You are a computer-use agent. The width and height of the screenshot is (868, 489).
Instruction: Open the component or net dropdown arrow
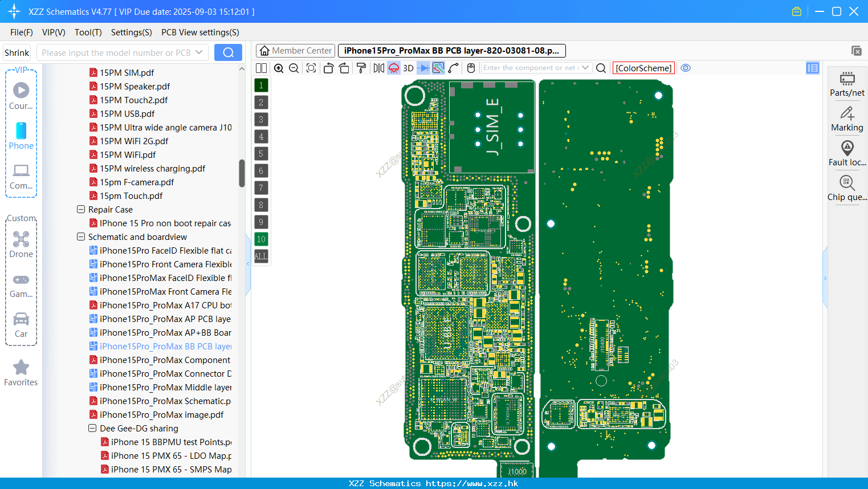(x=585, y=68)
